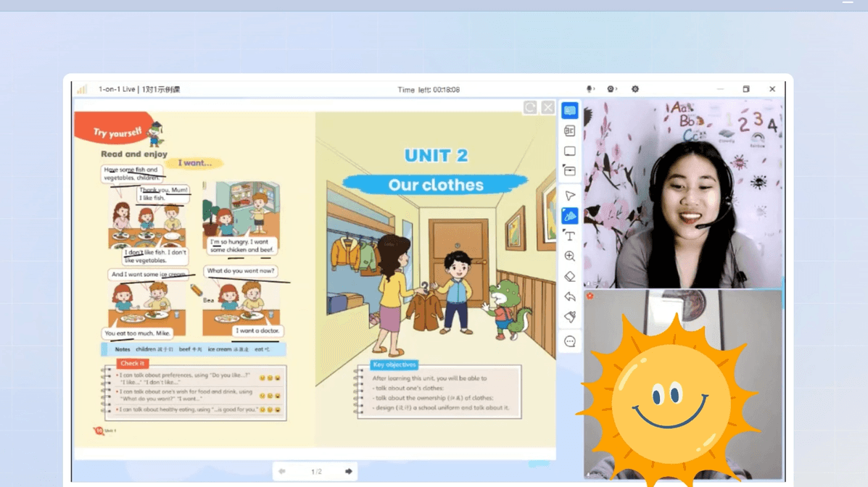The height and width of the screenshot is (487, 868).
Task: Click the network signal strength indicator
Action: click(x=83, y=89)
